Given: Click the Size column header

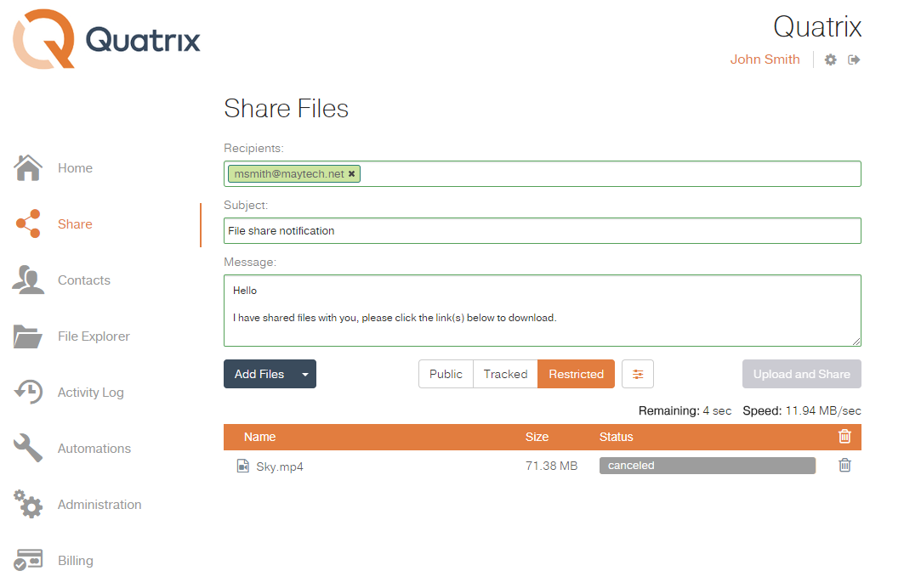Looking at the screenshot, I should click(537, 437).
